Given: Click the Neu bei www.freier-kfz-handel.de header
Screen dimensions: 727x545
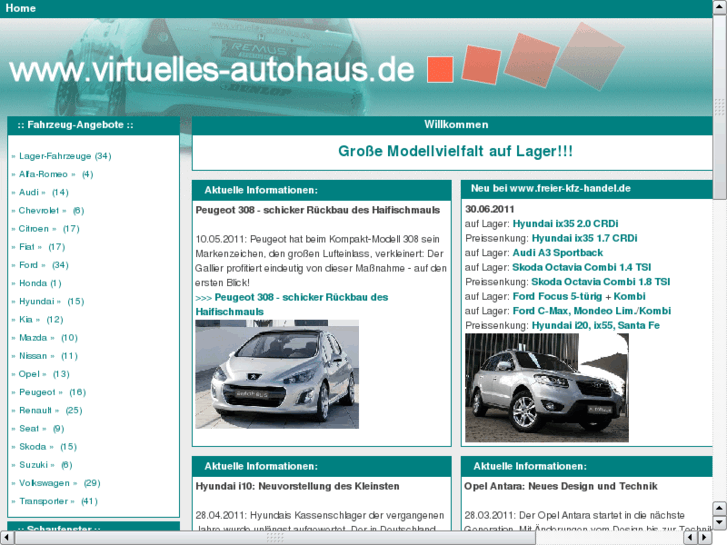Looking at the screenshot, I should pyautogui.click(x=587, y=189).
